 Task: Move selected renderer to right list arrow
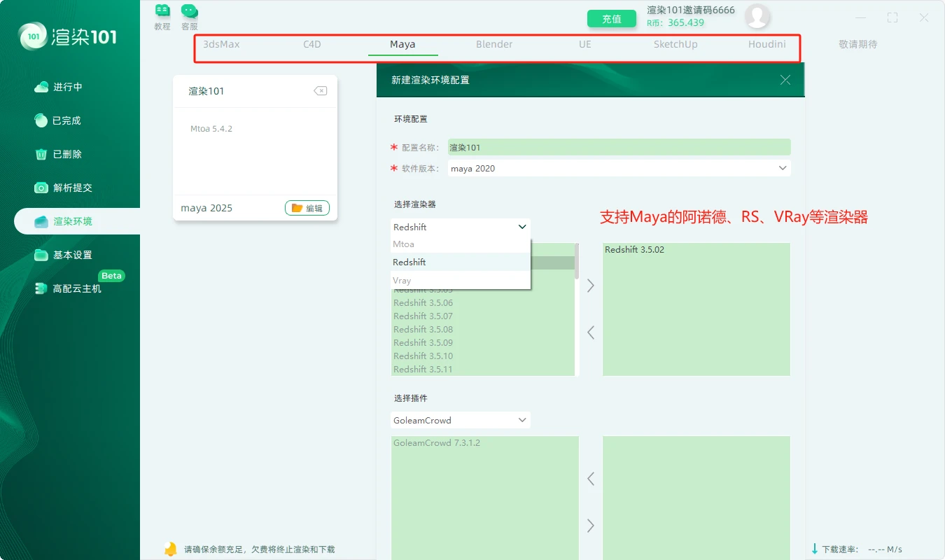pos(591,286)
